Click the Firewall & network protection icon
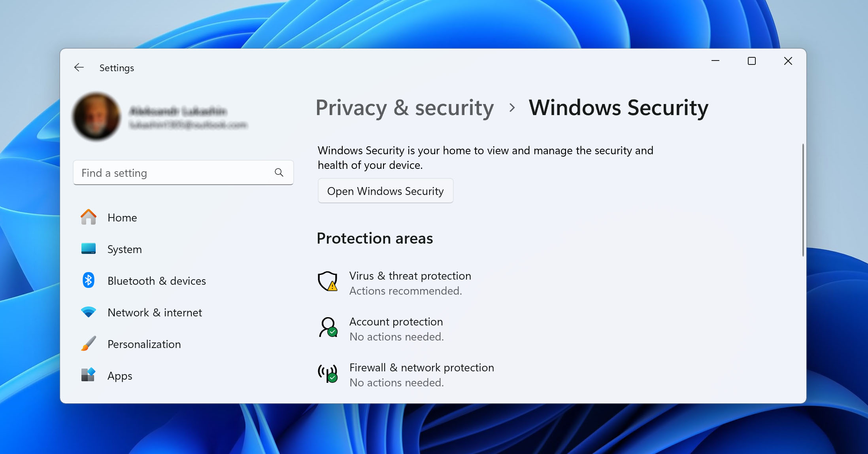This screenshot has width=868, height=454. (x=328, y=374)
